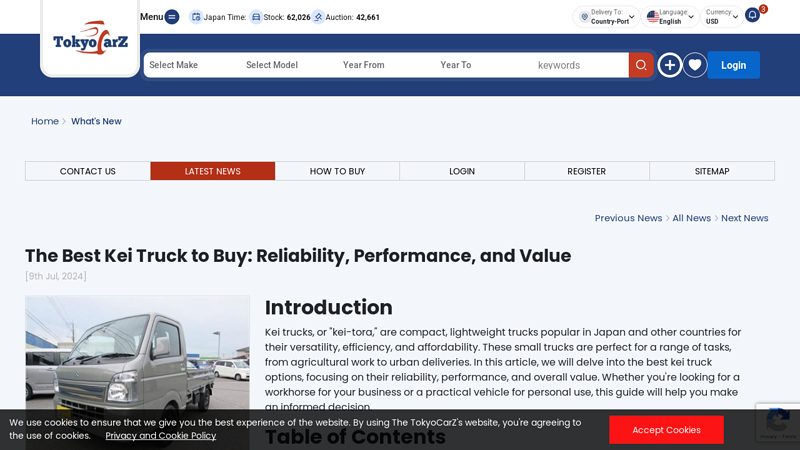Viewport: 800px width, 450px height.
Task: Open the Menu hamburger icon
Action: click(x=172, y=17)
